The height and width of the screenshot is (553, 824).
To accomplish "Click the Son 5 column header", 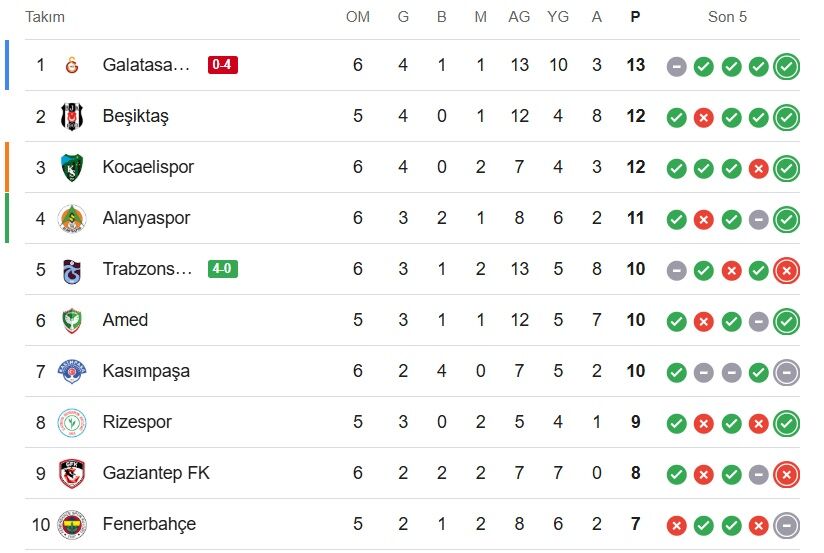I will [727, 17].
